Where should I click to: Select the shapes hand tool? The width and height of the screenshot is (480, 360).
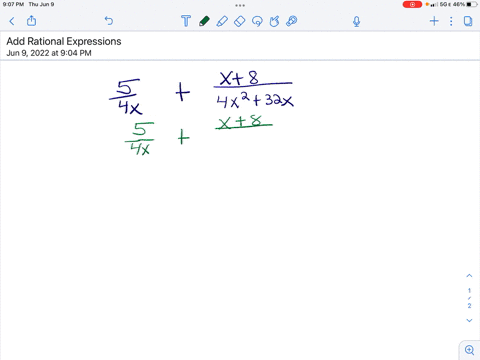[274, 21]
